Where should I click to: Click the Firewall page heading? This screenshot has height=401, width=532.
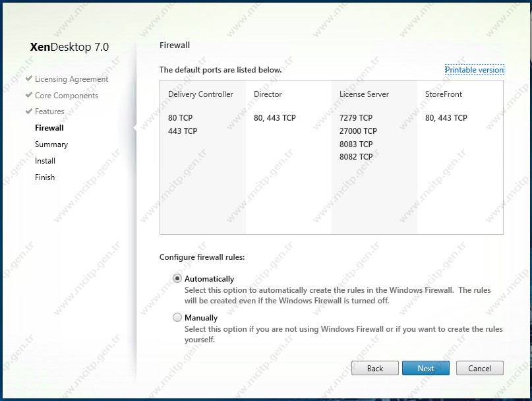click(175, 45)
